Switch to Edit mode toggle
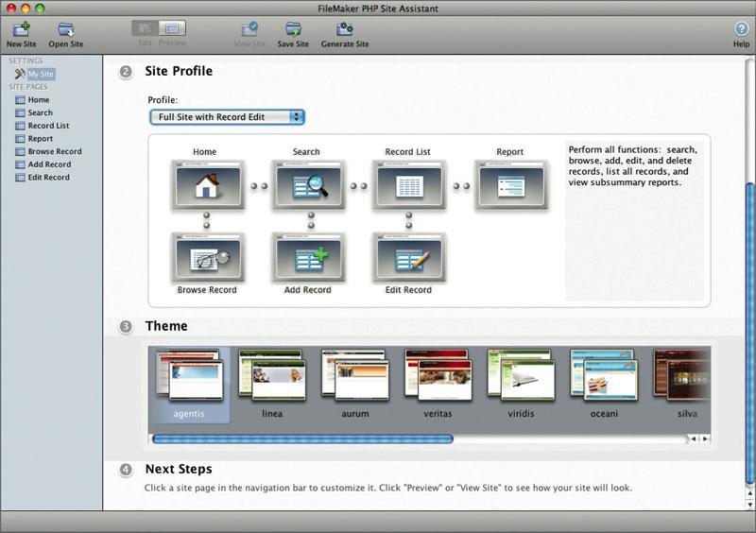 [x=145, y=28]
